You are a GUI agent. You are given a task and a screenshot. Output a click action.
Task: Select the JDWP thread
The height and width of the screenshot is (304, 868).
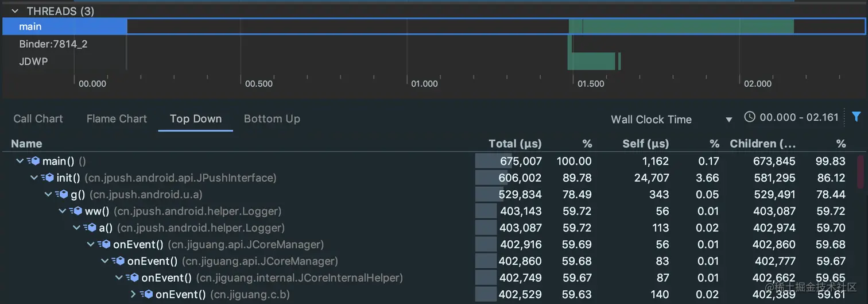pyautogui.click(x=33, y=61)
